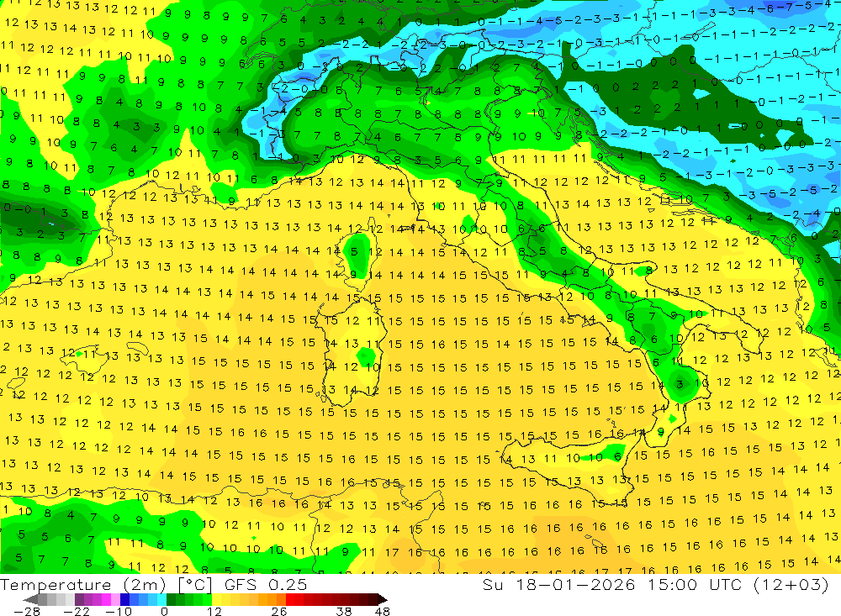Click the 'GFS 0.25' model label
Screen dimensions: 841x616
point(266,584)
